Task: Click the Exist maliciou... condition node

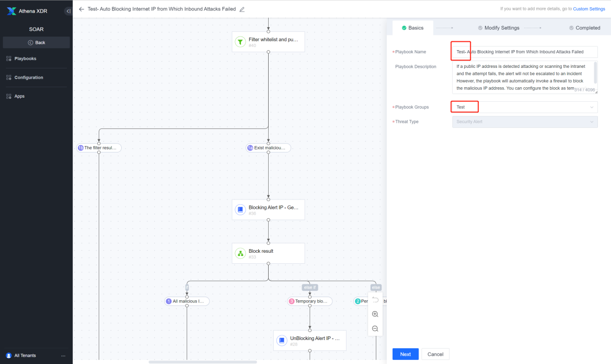Action: coord(269,148)
